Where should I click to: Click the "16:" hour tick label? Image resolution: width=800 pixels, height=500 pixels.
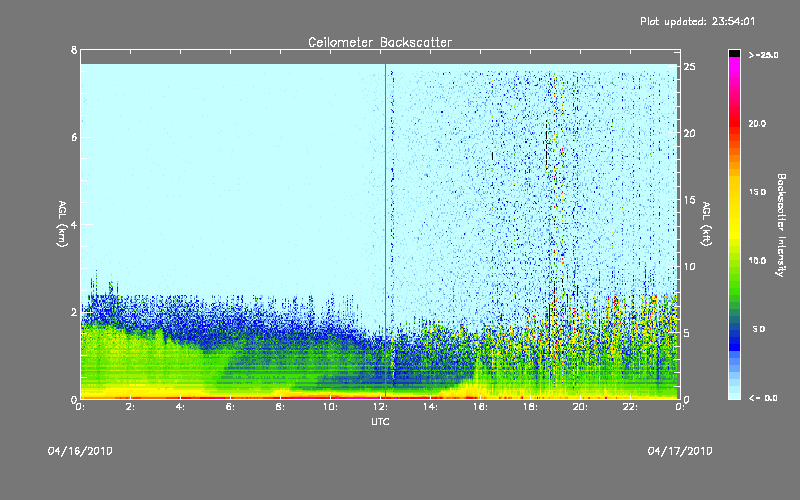coord(481,407)
